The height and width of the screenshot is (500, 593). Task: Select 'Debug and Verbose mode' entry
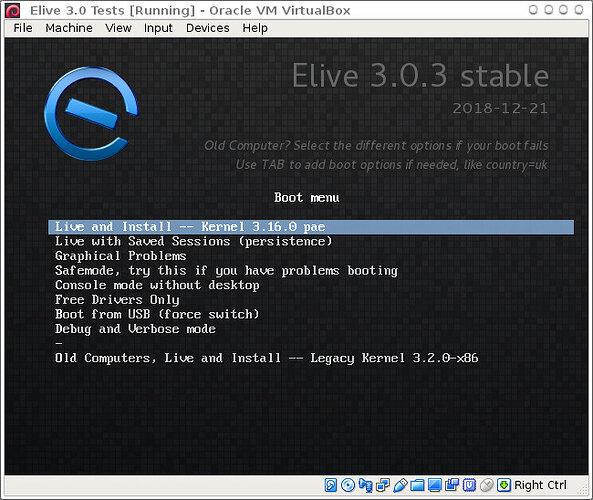tap(135, 329)
